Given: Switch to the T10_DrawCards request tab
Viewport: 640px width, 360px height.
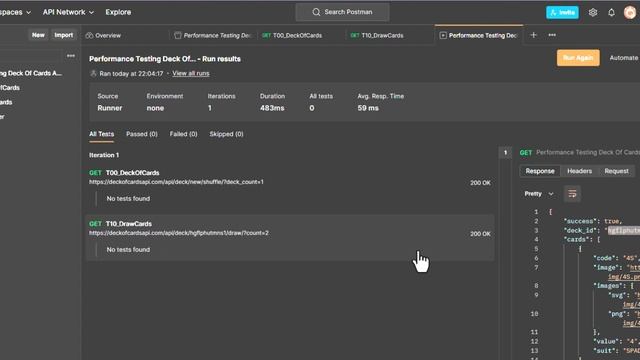Looking at the screenshot, I should (x=377, y=36).
